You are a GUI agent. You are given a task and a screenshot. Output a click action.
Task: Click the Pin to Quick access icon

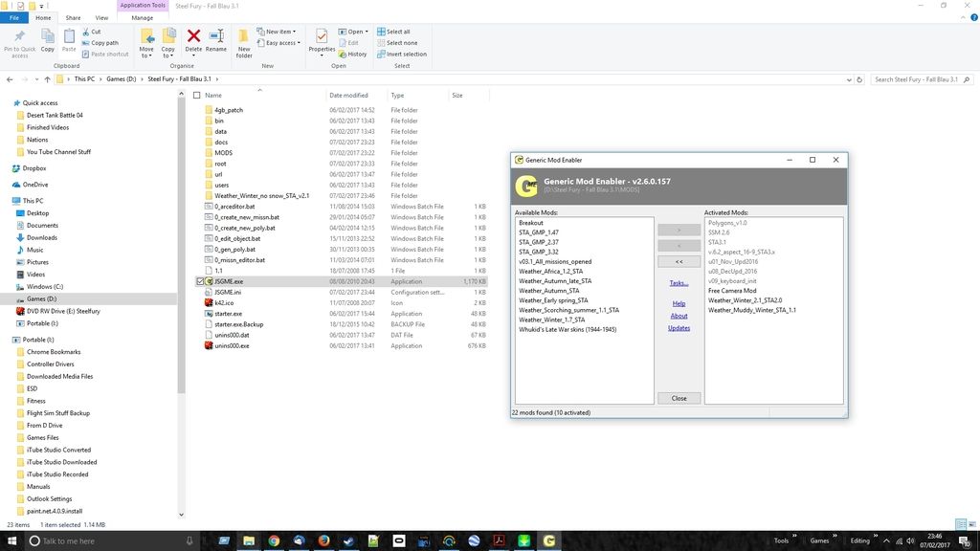(19, 36)
